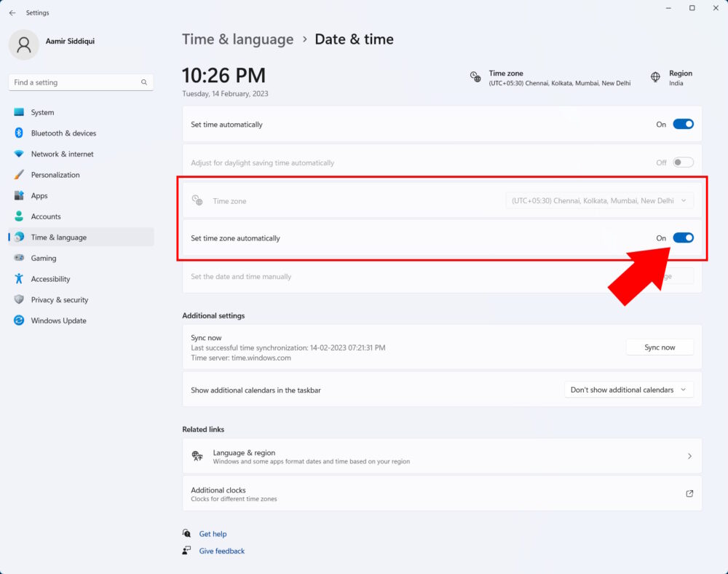Select Accounts in the sidebar

[x=82, y=216]
